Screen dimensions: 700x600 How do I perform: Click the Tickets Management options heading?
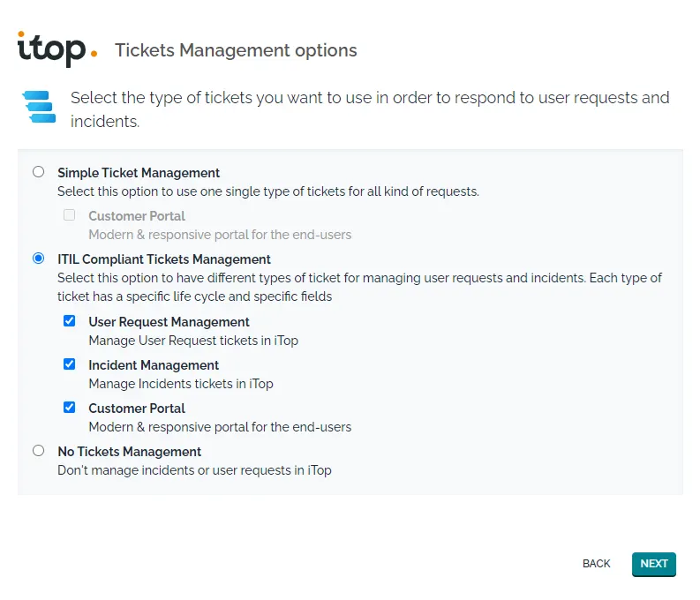(236, 50)
